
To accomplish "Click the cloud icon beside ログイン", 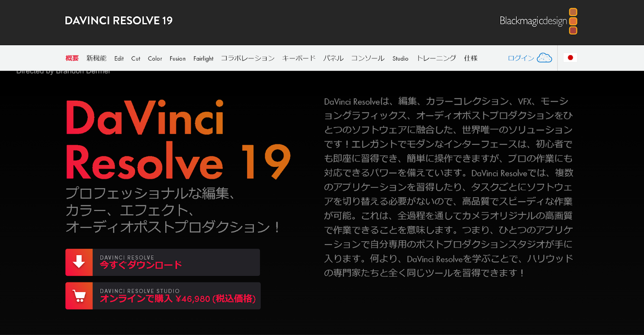I will pyautogui.click(x=544, y=58).
